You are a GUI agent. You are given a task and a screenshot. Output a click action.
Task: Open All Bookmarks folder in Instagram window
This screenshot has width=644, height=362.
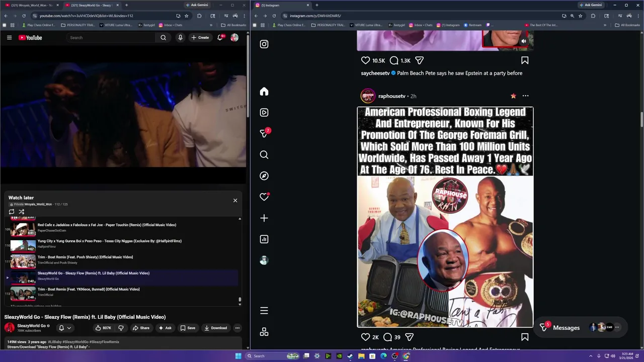[x=627, y=25]
